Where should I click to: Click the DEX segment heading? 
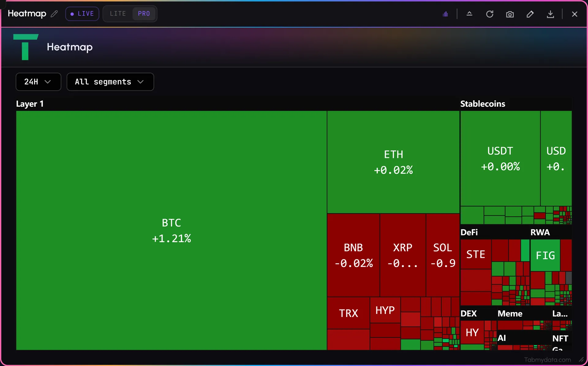click(x=469, y=314)
